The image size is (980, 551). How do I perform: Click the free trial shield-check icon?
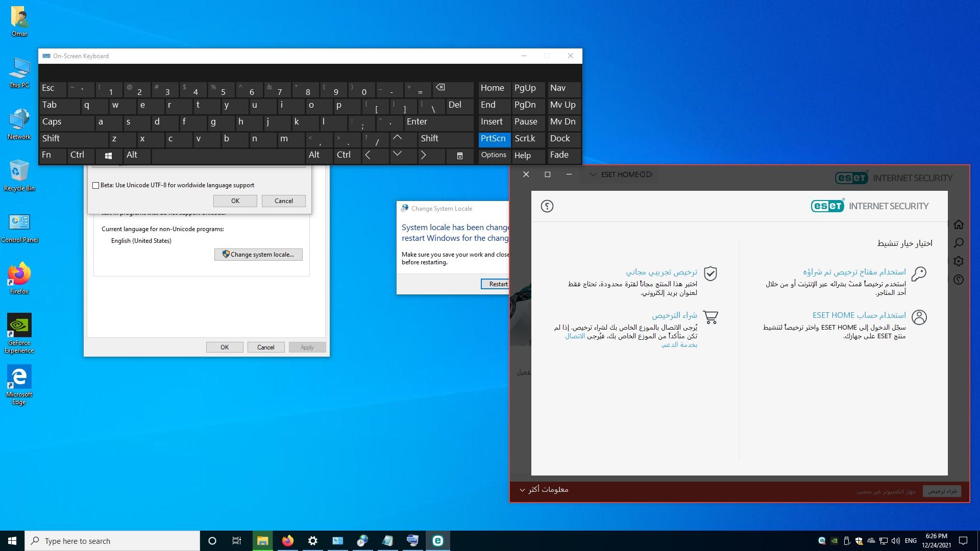click(710, 274)
